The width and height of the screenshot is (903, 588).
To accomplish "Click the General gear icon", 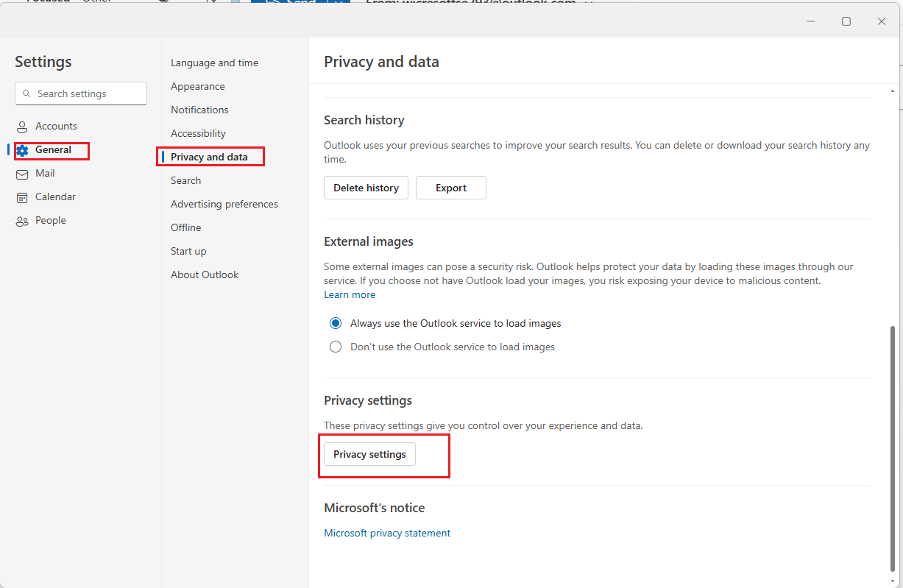I will click(x=24, y=150).
